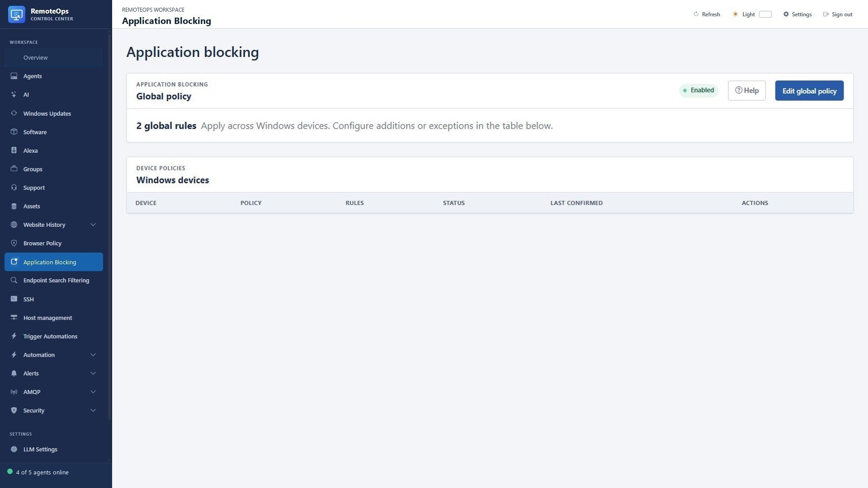The height and width of the screenshot is (488, 868).
Task: Go to Agents in sidebar
Action: (x=54, y=76)
